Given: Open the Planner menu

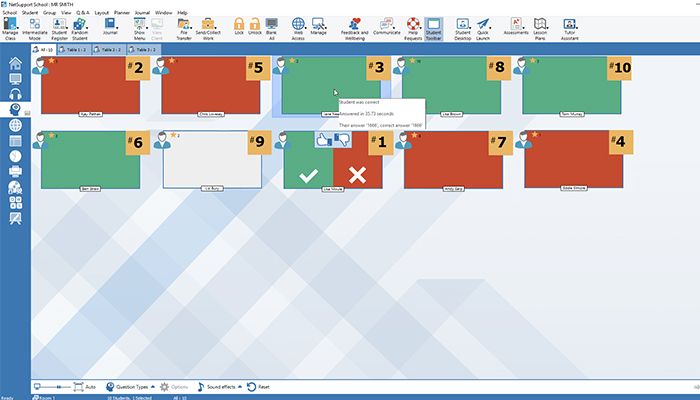Looking at the screenshot, I should coord(121,12).
